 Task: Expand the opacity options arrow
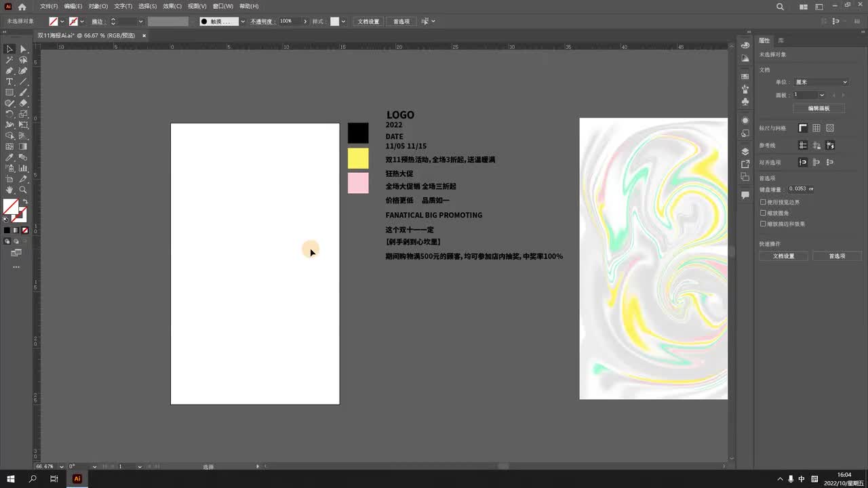[x=305, y=22]
